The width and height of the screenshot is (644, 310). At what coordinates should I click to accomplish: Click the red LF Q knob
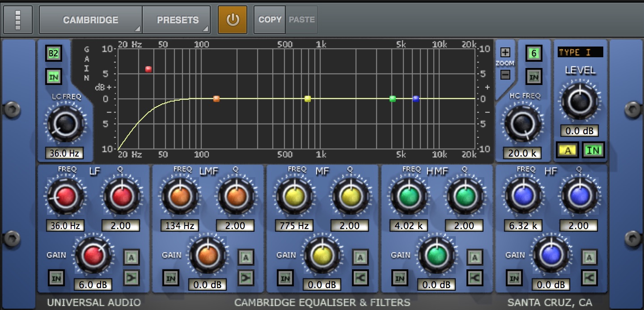tap(122, 196)
